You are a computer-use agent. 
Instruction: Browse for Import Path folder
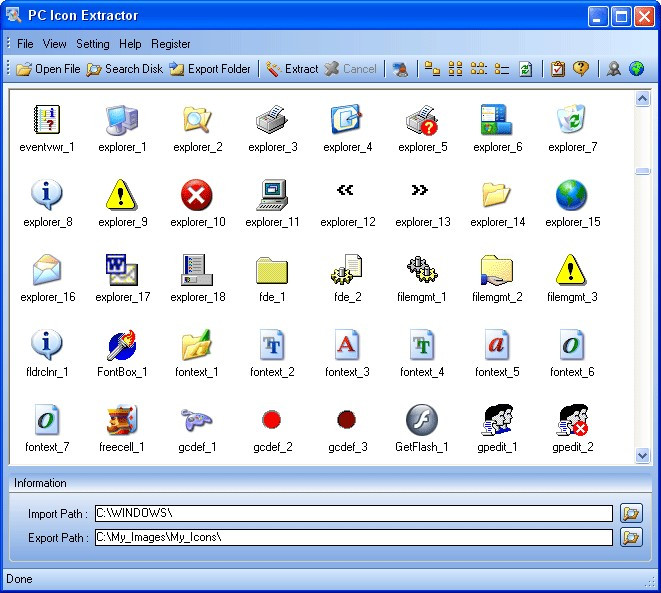pyautogui.click(x=631, y=513)
